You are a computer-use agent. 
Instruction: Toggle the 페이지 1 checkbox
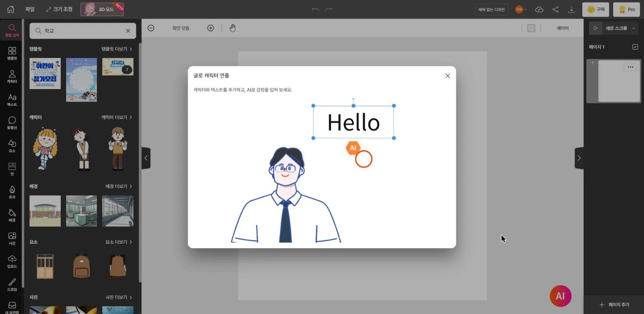[x=635, y=47]
